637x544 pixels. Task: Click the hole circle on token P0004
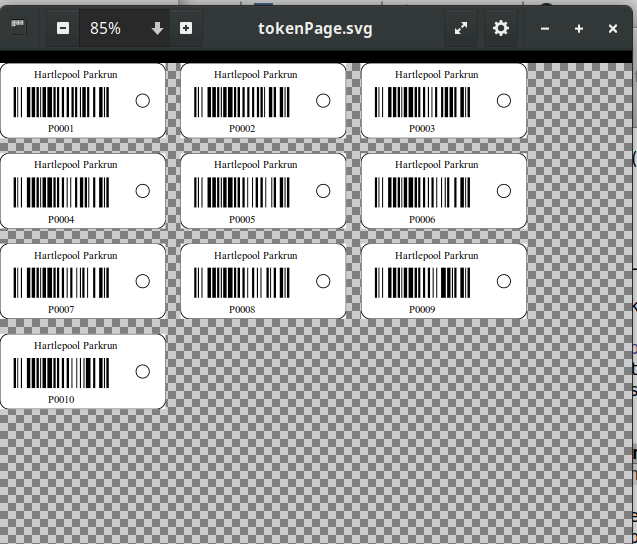click(x=143, y=191)
